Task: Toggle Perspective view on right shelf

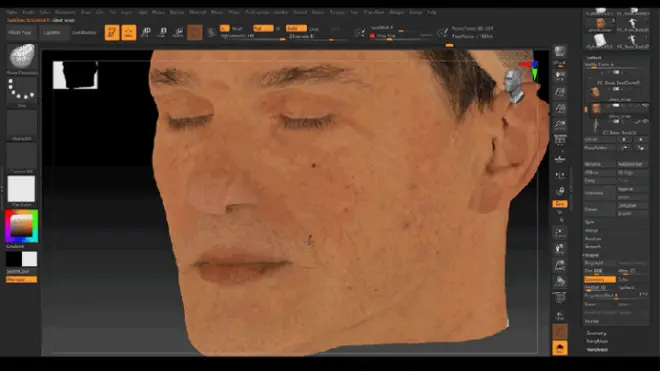Action: click(560, 140)
